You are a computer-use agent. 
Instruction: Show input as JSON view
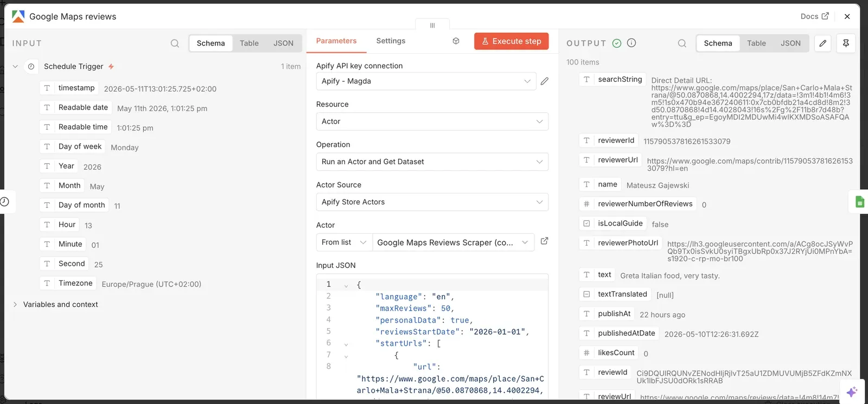point(283,43)
